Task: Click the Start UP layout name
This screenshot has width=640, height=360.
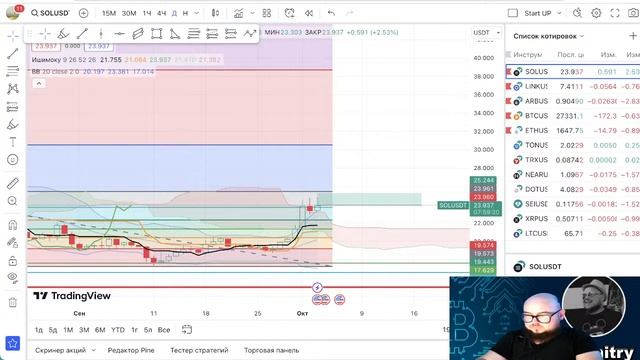Action: pyautogui.click(x=538, y=13)
